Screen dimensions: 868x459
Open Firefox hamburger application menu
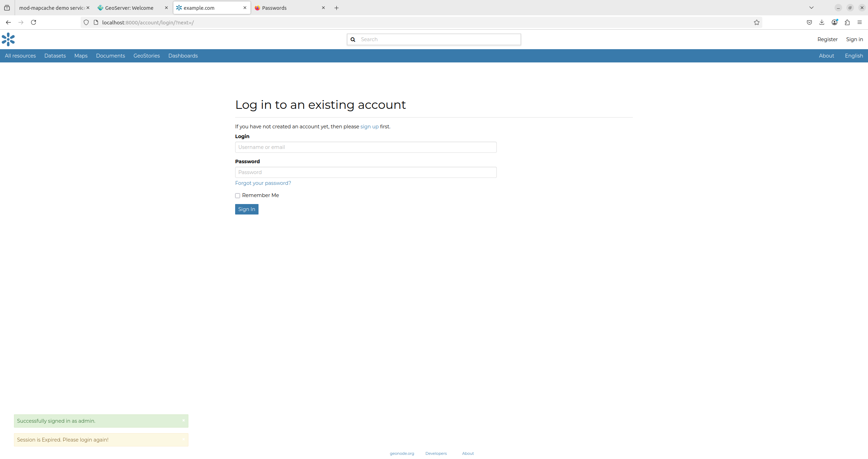point(860,22)
